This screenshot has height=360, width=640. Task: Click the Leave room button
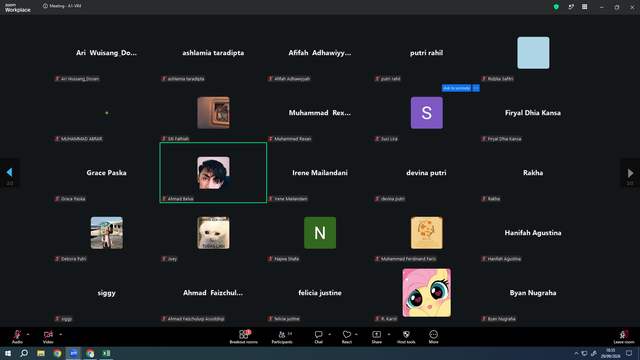coord(624,337)
